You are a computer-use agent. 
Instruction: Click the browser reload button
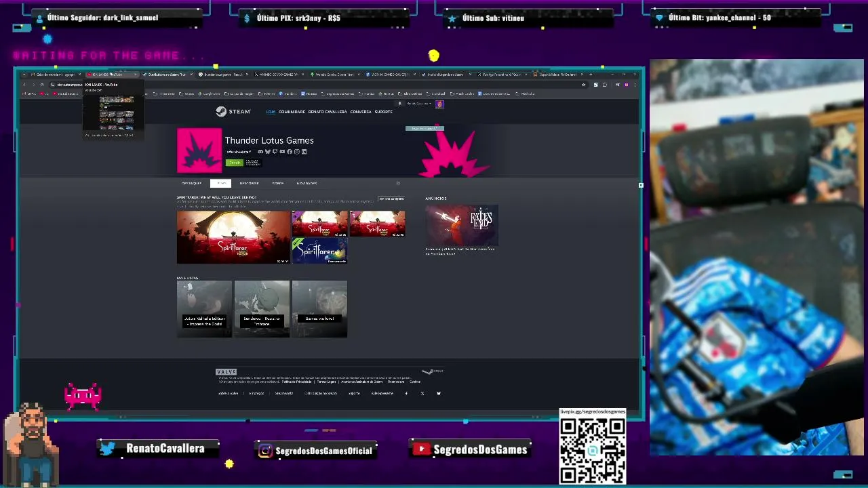[42, 85]
